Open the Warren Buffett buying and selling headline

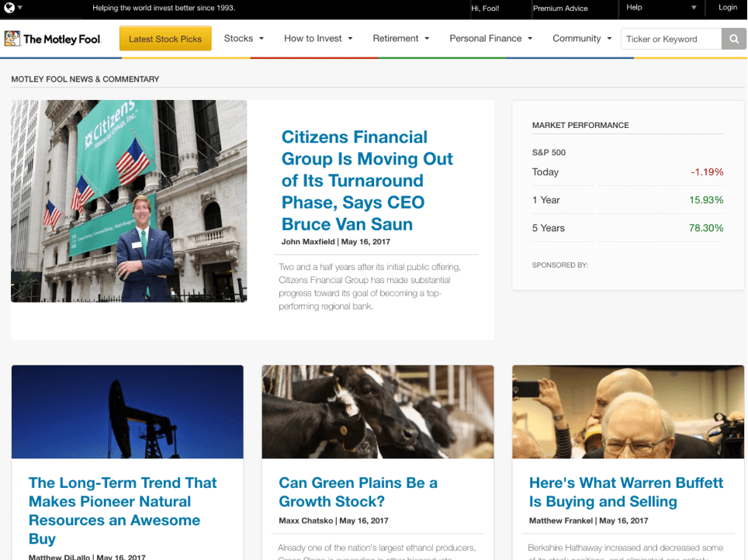point(626,492)
